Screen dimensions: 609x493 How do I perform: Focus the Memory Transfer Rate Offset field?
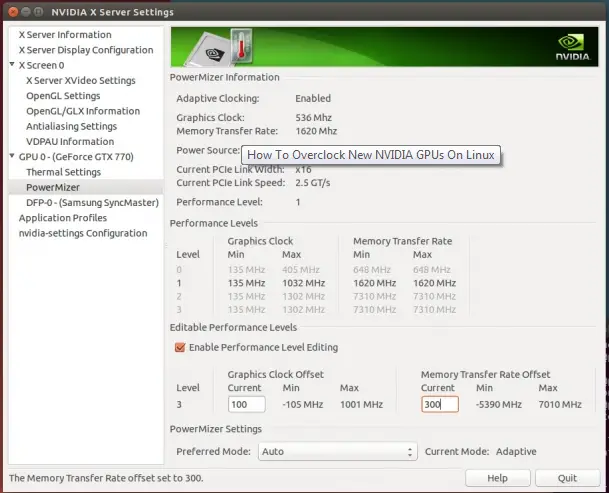[x=440, y=404]
